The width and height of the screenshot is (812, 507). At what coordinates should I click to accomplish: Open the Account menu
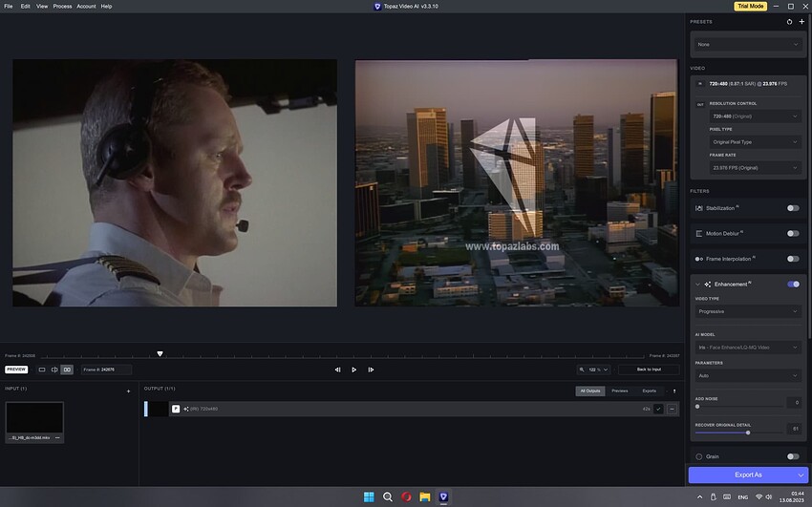pos(86,7)
